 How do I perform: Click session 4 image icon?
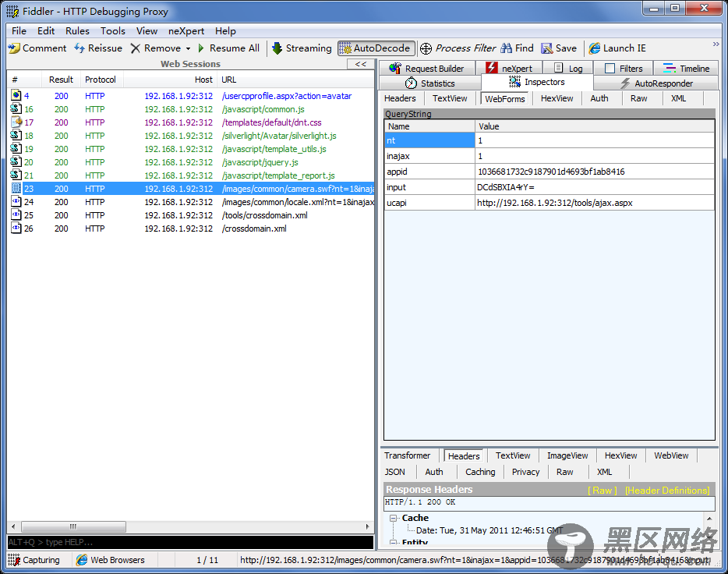16,96
